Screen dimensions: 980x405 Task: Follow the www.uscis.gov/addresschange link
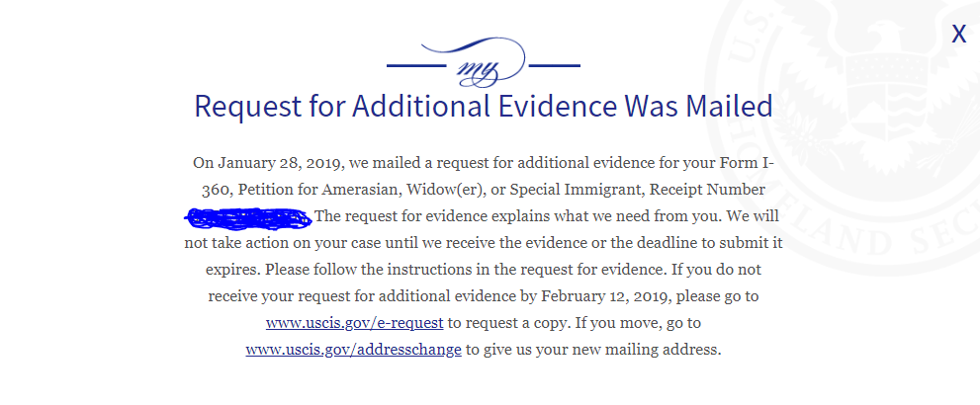click(x=354, y=350)
